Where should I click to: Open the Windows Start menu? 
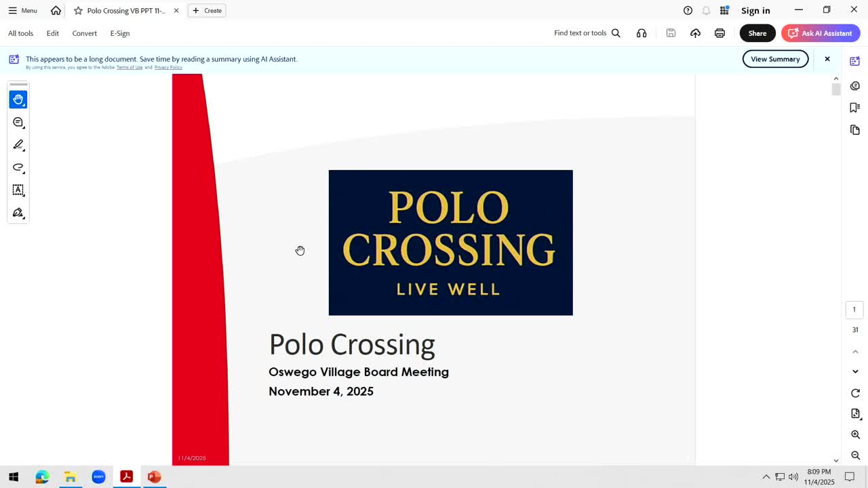(x=14, y=477)
